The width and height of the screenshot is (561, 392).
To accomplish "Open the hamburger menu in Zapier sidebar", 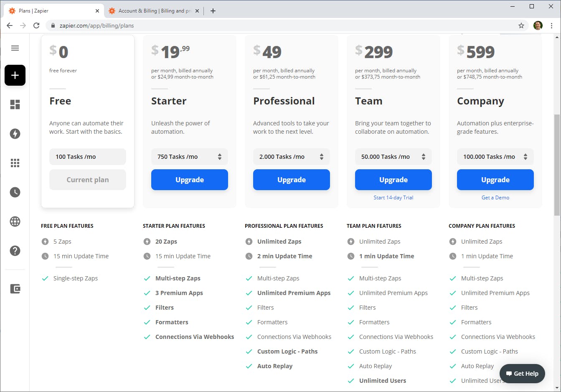I will pyautogui.click(x=15, y=48).
